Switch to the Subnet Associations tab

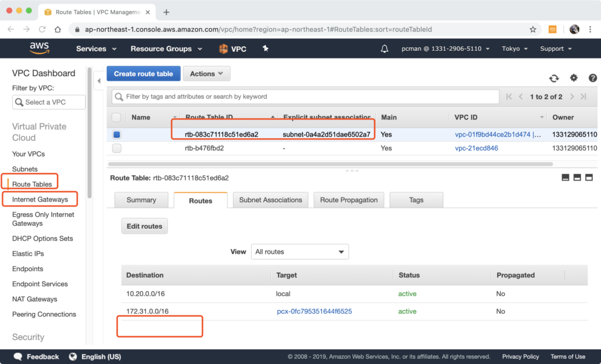tap(271, 200)
